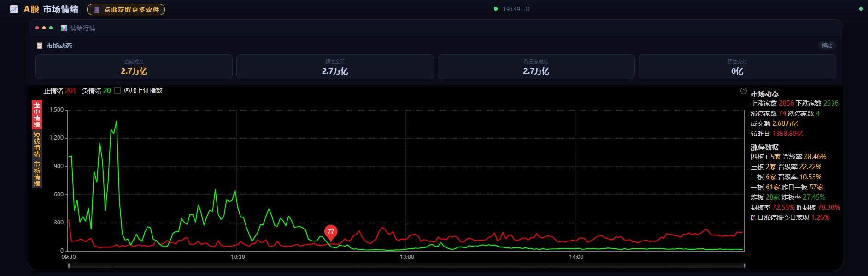Open the chart help question-mark icon
This screenshot has height=276, width=868.
[x=743, y=91]
